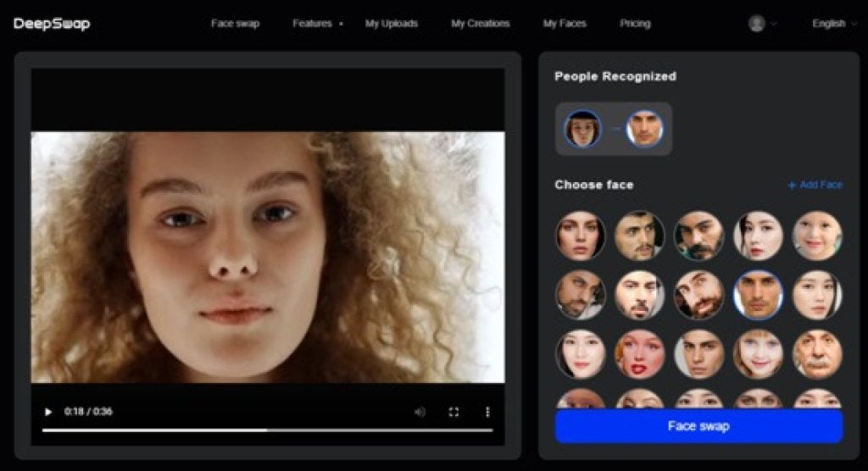The height and width of the screenshot is (471, 868).
Task: Choose thick-bearded man third in second row
Action: click(698, 295)
